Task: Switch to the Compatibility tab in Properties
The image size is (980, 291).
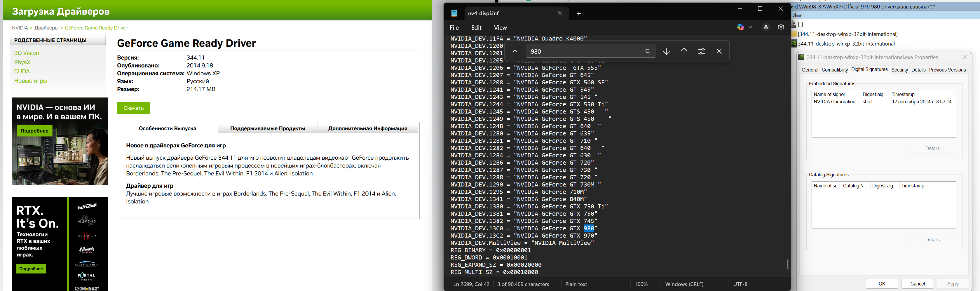Action: point(835,70)
